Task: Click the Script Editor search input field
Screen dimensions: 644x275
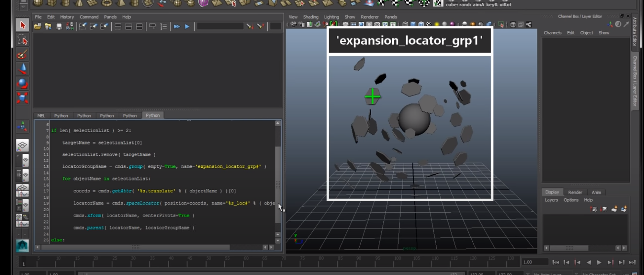Action: [x=220, y=27]
